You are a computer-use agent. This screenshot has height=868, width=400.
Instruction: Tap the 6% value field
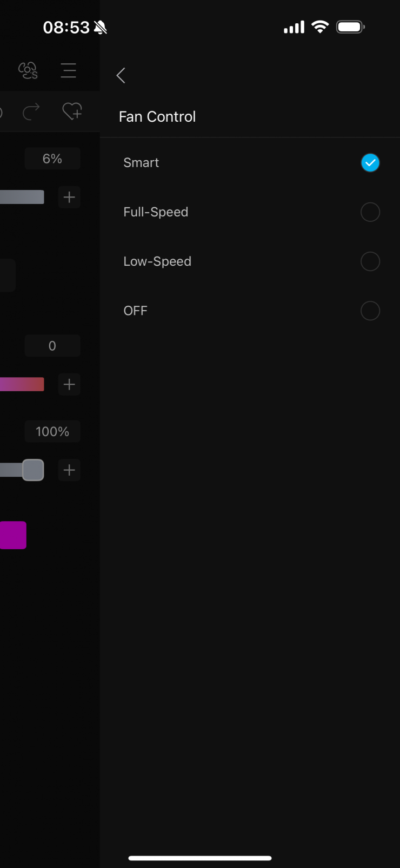[x=52, y=159]
